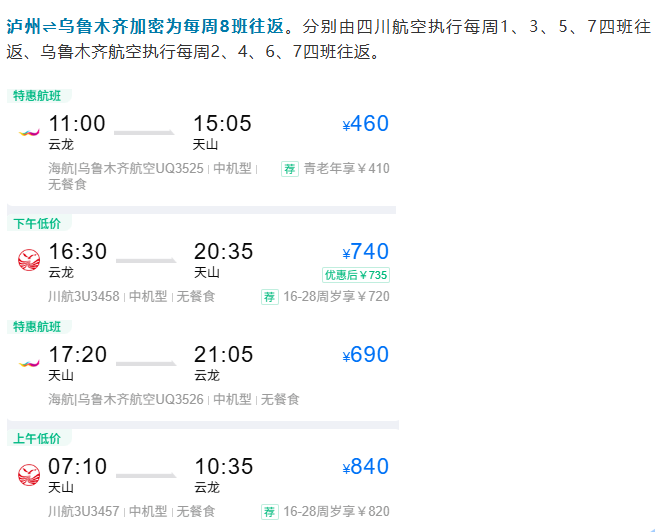The height and width of the screenshot is (532, 655).
Task: Select the ¥740 fare price
Action: click(x=365, y=252)
